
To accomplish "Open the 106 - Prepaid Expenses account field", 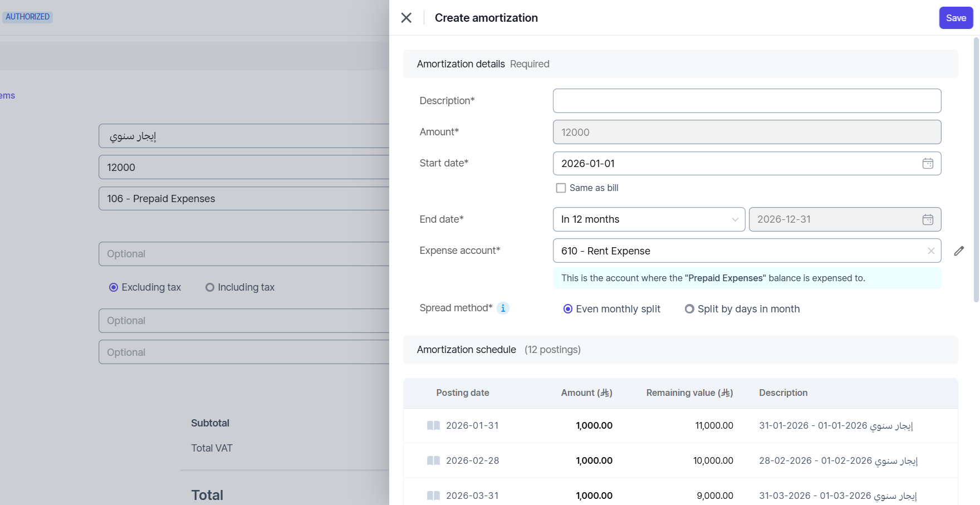I will 244,199.
